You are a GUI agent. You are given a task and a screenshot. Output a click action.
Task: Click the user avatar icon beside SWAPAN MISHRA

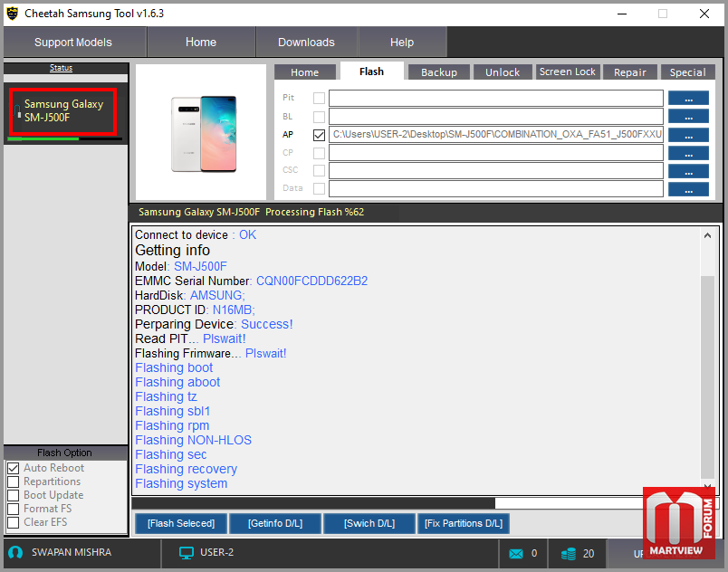point(15,552)
